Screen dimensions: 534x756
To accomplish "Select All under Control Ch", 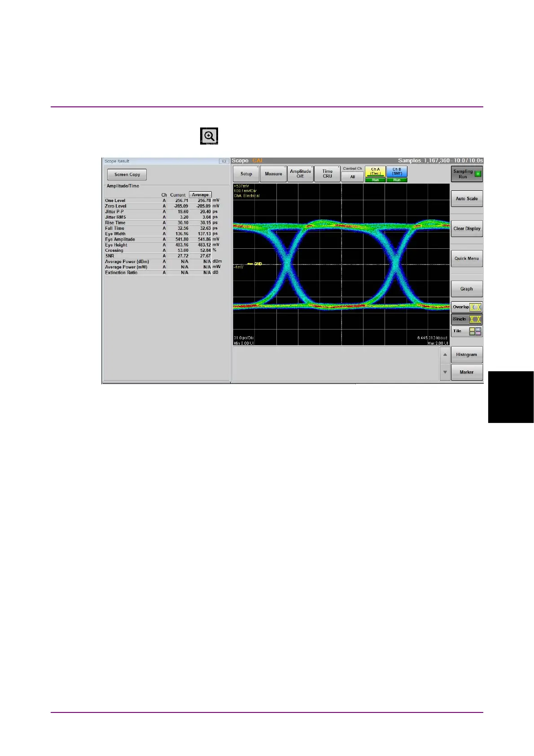I will pos(352,177).
